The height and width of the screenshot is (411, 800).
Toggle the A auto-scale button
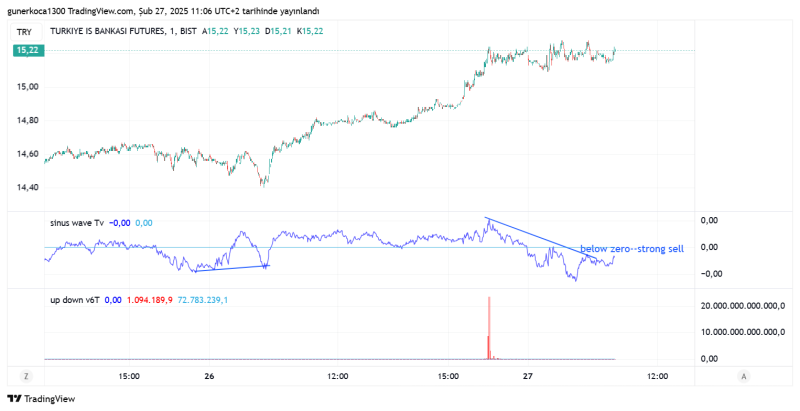click(744, 375)
